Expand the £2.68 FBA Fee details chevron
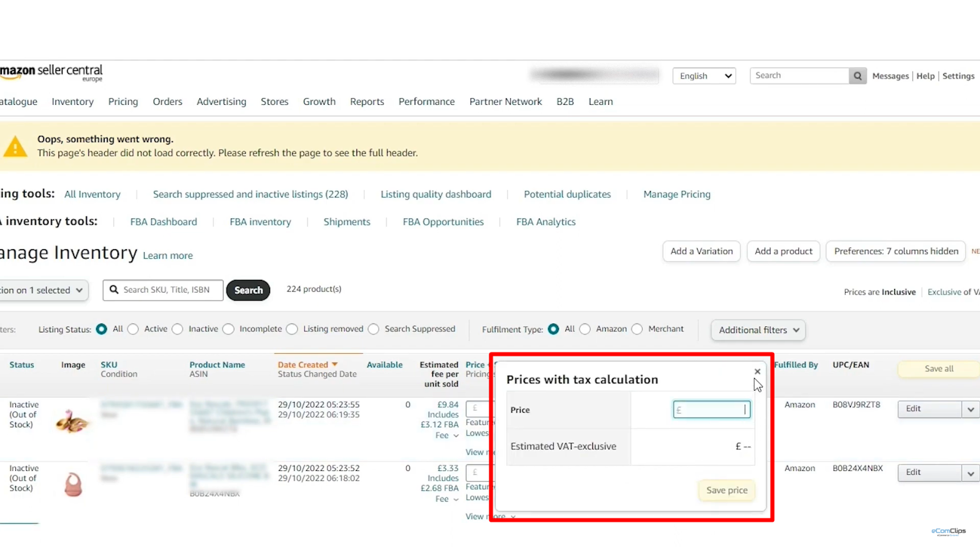The image size is (980, 551). [x=456, y=500]
